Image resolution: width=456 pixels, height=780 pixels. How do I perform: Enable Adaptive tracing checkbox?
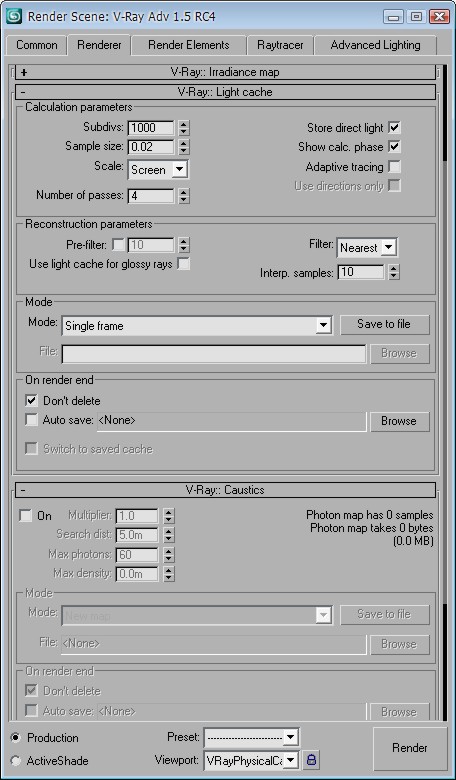(394, 166)
